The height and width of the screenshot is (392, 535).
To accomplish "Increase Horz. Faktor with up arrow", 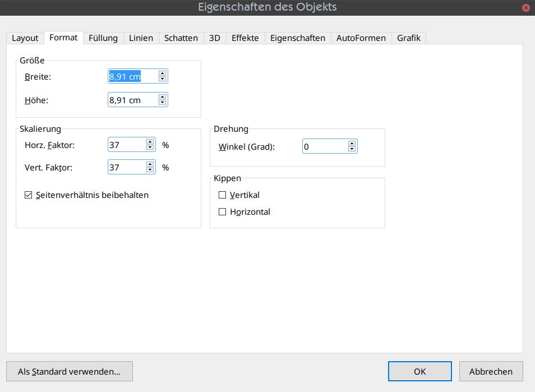I will 150,141.
